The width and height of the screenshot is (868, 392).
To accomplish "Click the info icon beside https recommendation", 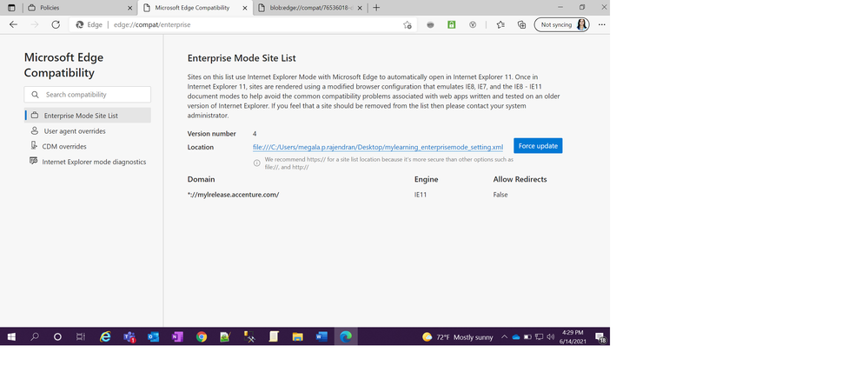I will click(x=257, y=163).
